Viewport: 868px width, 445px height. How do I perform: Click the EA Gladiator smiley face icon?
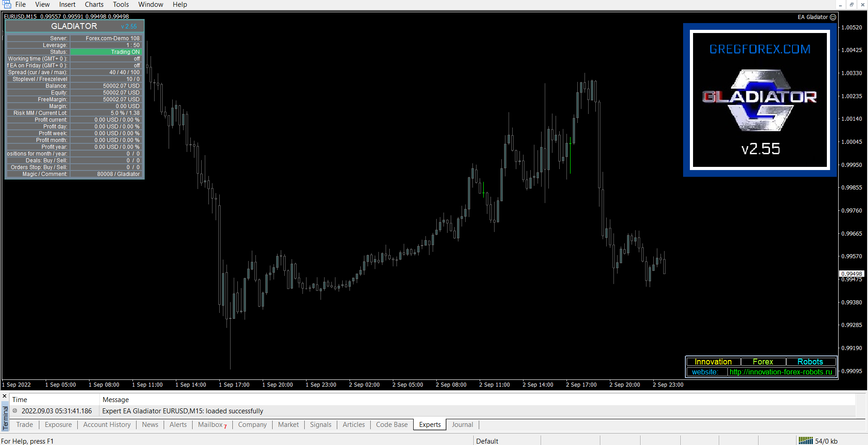click(x=833, y=17)
